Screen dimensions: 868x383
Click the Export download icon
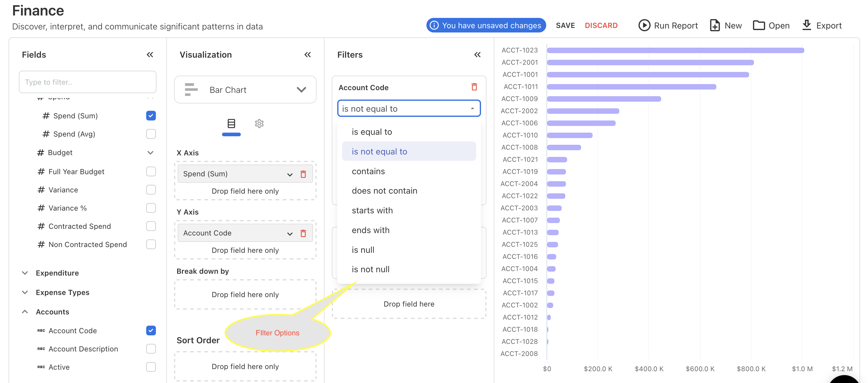pyautogui.click(x=806, y=25)
